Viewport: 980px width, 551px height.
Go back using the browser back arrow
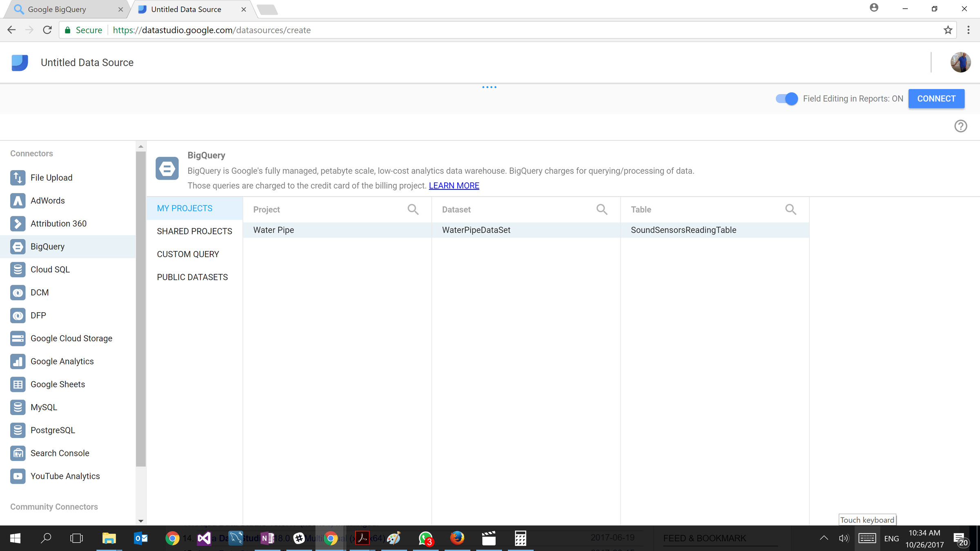(11, 30)
